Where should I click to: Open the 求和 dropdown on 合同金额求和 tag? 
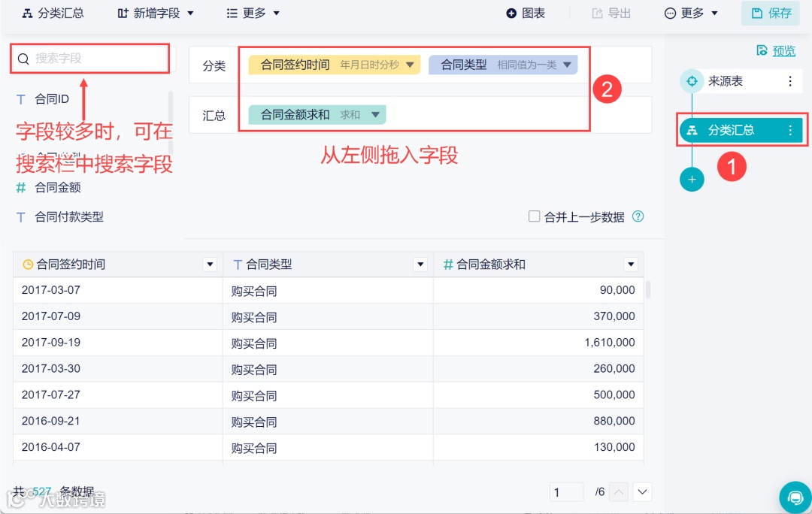point(376,115)
